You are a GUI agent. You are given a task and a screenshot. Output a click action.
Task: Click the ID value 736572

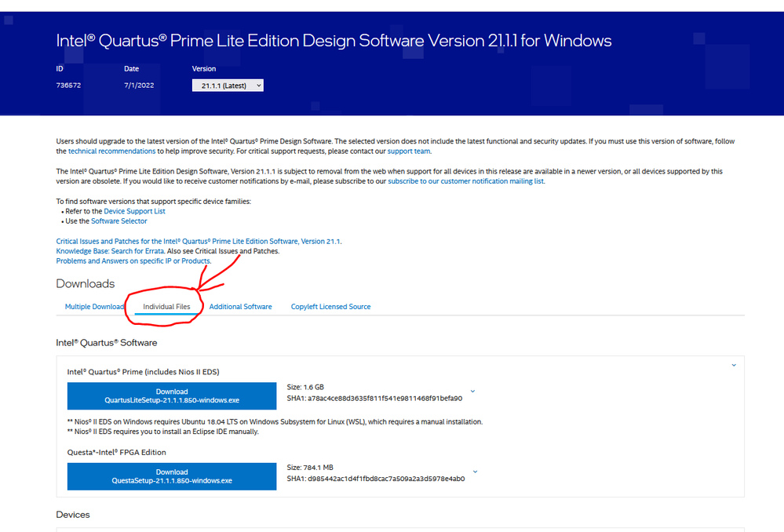pyautogui.click(x=68, y=85)
